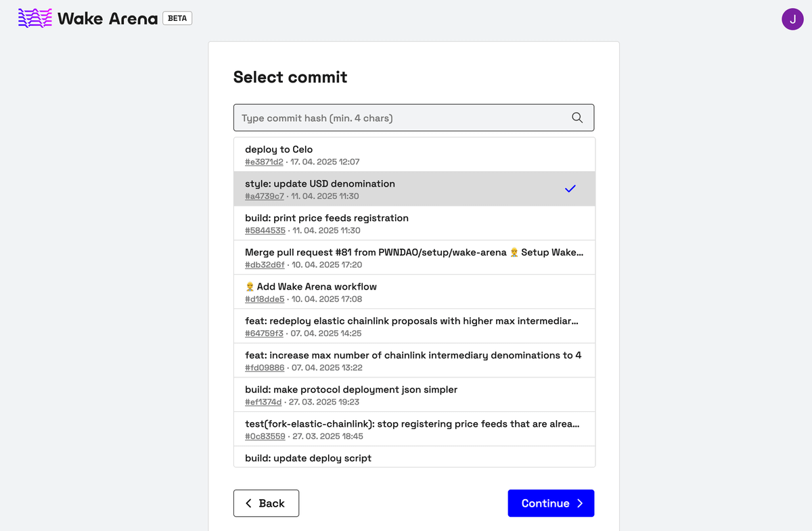
Task: Open commit hash link #fd09886
Action: point(265,368)
